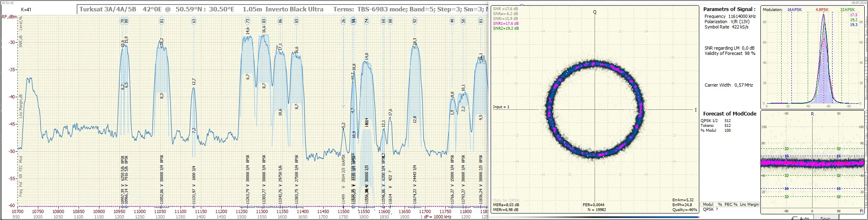
Task: Click the Linc Margin column header
Action: 749,205
